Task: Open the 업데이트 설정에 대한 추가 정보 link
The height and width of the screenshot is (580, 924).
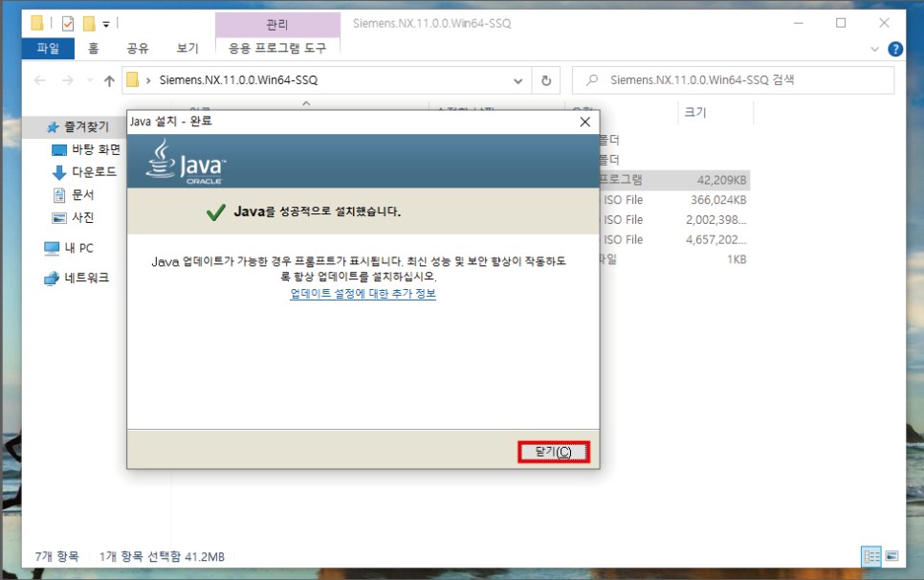Action: pos(363,293)
